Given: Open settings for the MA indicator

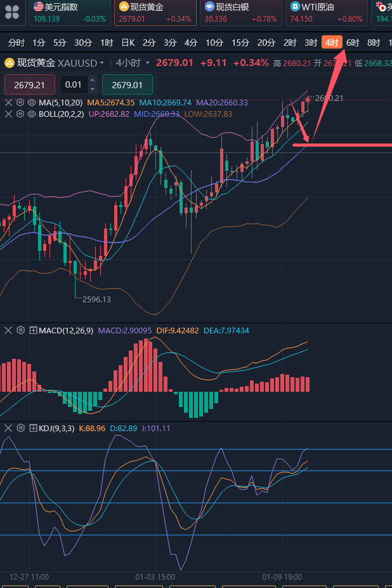Looking at the screenshot, I should (x=20, y=102).
